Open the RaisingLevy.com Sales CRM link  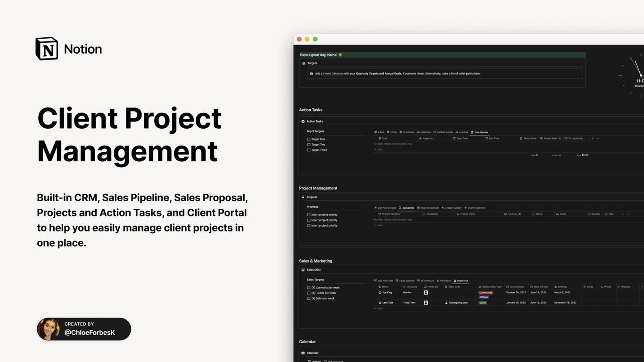click(x=457, y=303)
